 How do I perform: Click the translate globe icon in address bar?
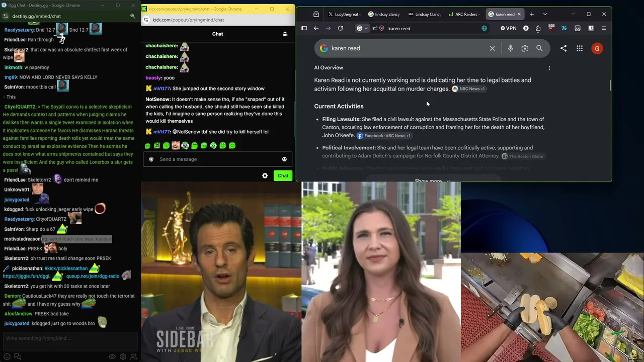pos(485,28)
